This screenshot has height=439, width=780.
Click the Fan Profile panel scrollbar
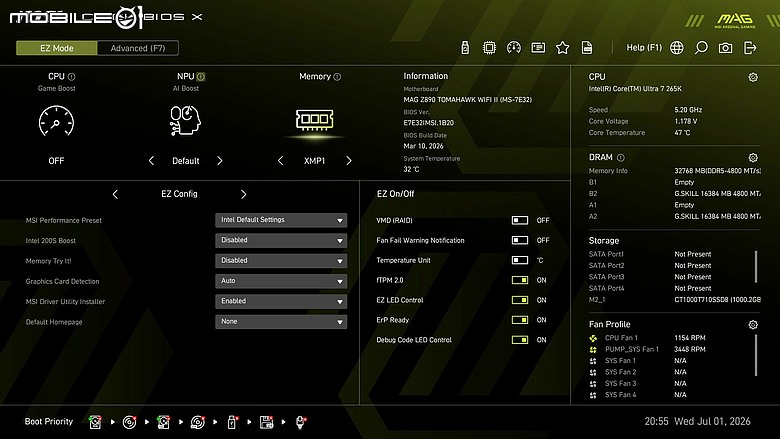(x=756, y=355)
